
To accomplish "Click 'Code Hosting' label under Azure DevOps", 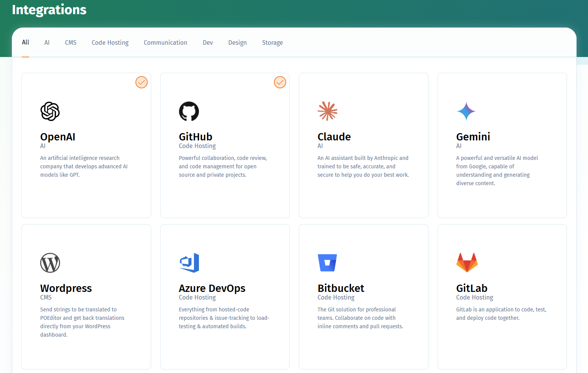I will (197, 297).
